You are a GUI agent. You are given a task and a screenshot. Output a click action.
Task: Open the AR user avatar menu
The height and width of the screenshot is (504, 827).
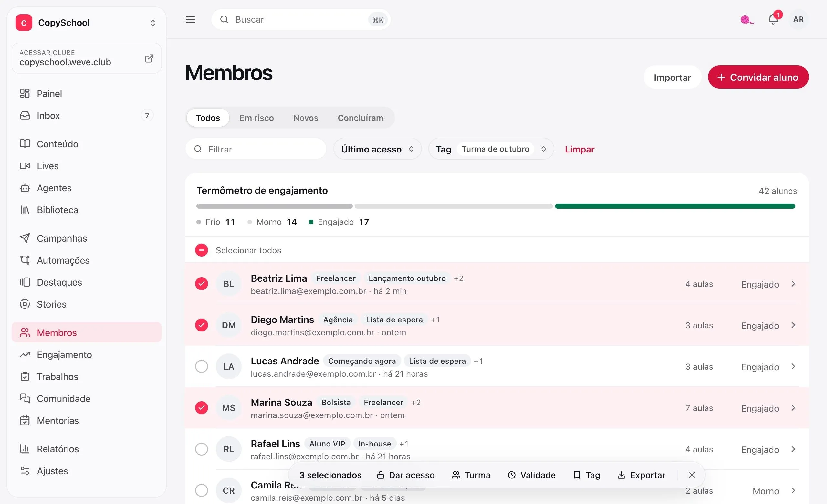point(798,19)
